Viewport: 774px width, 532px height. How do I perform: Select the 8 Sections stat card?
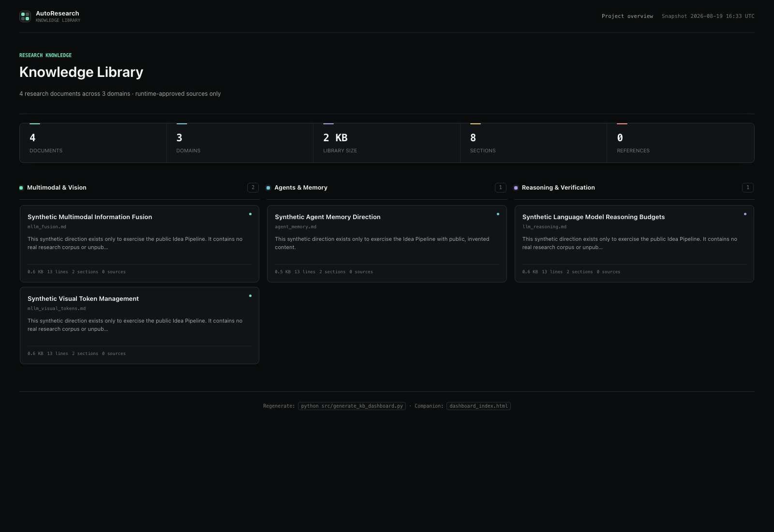(534, 143)
